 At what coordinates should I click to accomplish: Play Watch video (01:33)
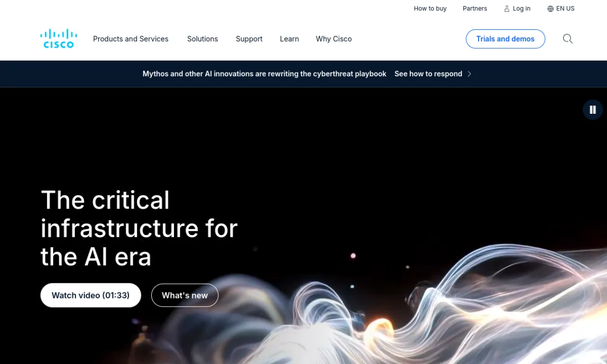(x=91, y=295)
